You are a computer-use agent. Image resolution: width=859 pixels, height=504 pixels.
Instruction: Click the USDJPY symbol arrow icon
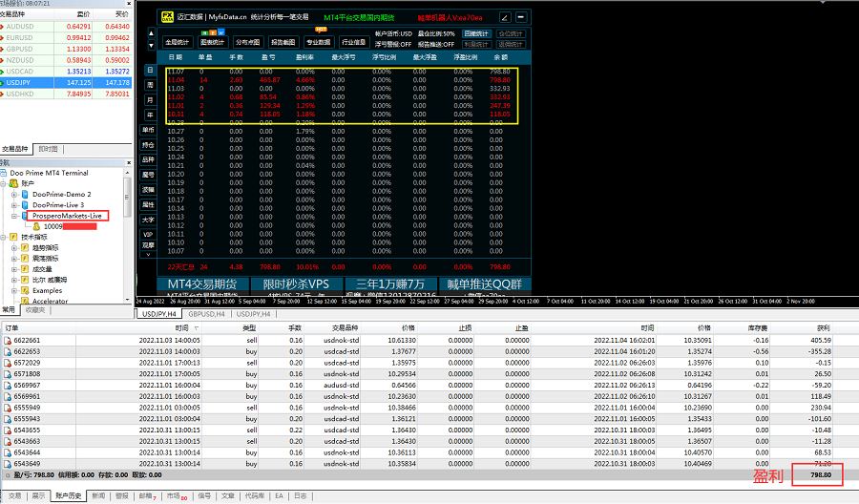(x=2, y=83)
